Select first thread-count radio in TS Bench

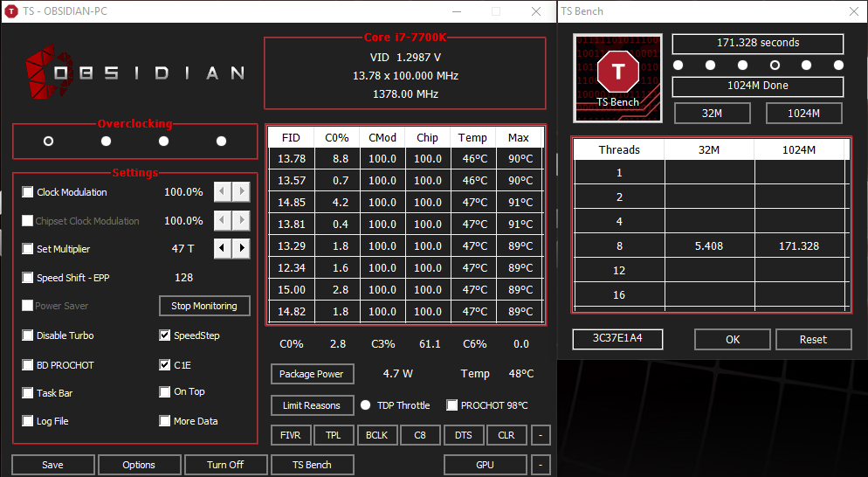[679, 66]
